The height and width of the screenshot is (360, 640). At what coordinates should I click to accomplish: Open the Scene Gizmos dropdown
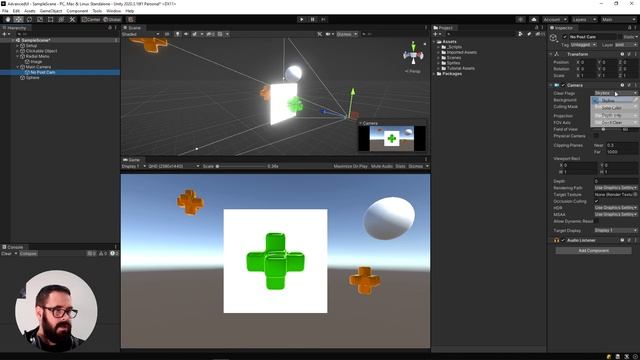pos(347,34)
